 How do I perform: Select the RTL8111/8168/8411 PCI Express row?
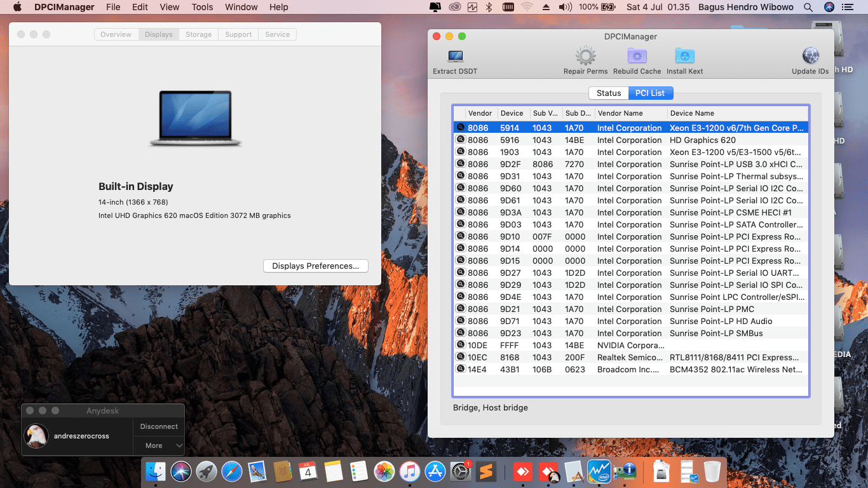point(630,357)
